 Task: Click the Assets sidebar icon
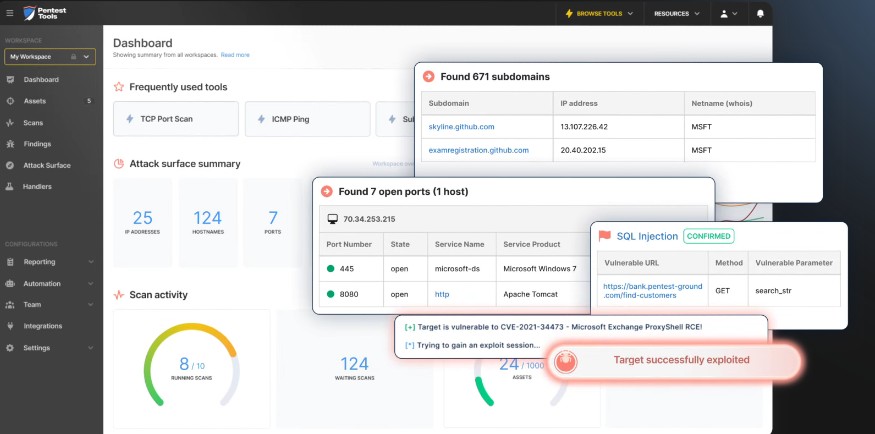point(10,101)
